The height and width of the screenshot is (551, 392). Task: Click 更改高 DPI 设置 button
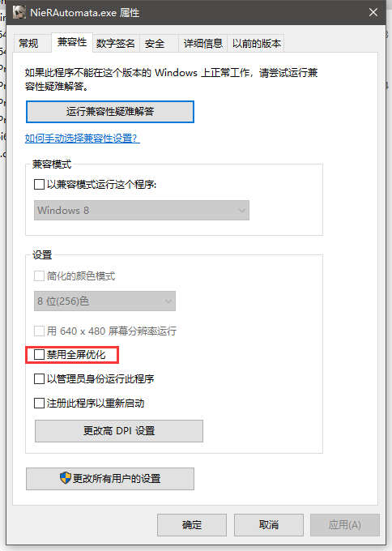pyautogui.click(x=119, y=431)
